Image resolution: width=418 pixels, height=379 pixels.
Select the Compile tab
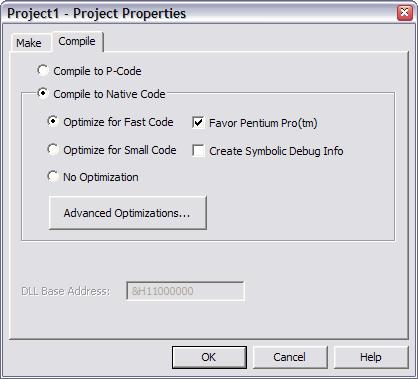[x=77, y=41]
